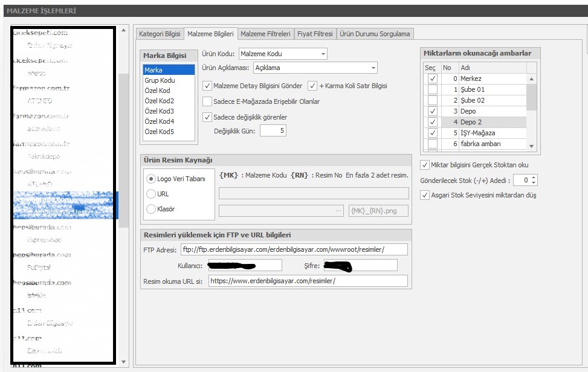Open Ürün Durumu Sorgulama tab
The width and height of the screenshot is (588, 372).
[x=375, y=34]
